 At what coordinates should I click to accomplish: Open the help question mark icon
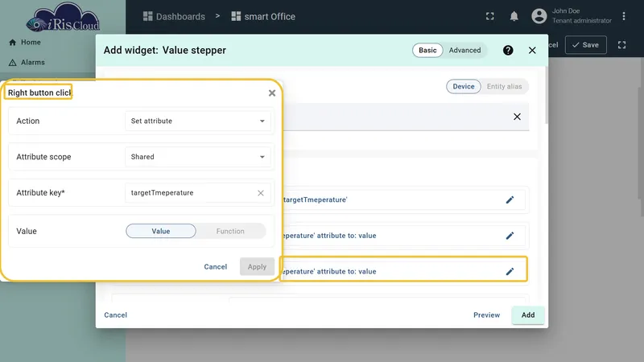click(x=508, y=50)
